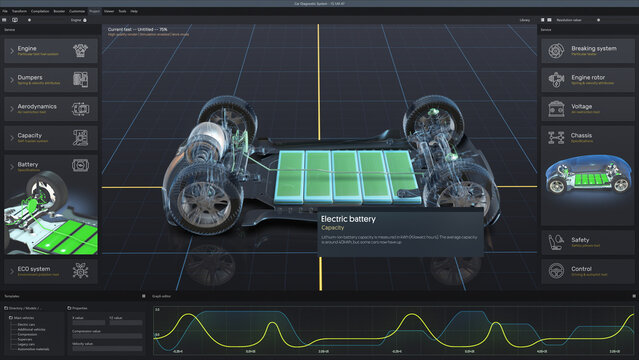
Task: Click the grid icon beside Library
Action: click(542, 20)
